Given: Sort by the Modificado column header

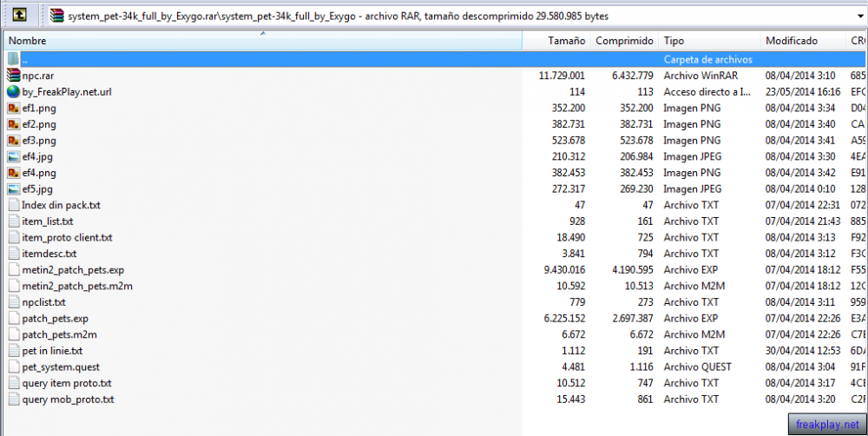Looking at the screenshot, I should 803,41.
